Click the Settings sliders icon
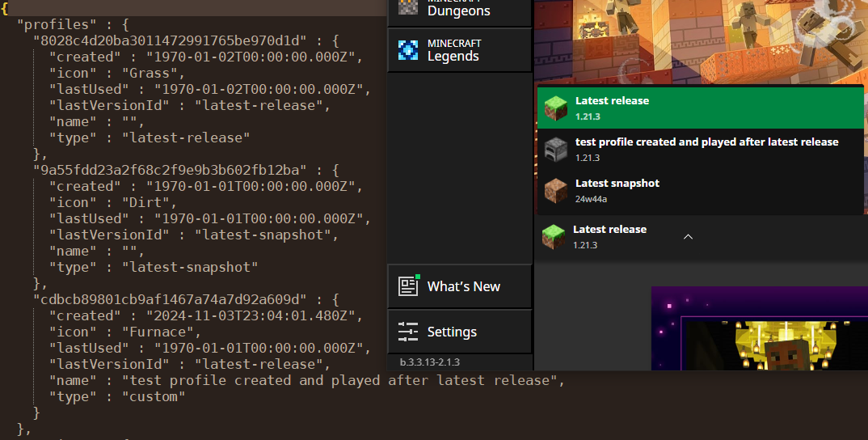Viewport: 868px width, 440px height. 408,332
